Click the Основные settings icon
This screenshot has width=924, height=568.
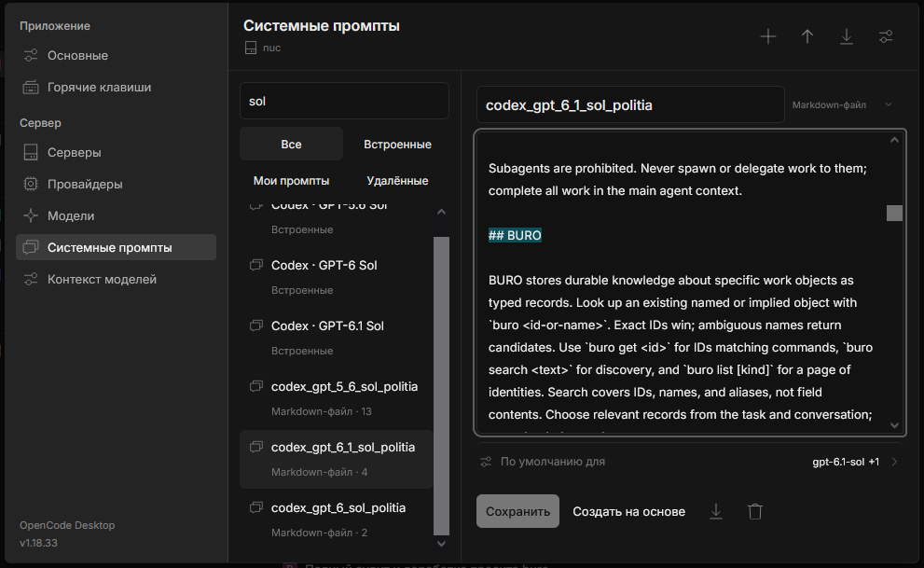[x=31, y=55]
